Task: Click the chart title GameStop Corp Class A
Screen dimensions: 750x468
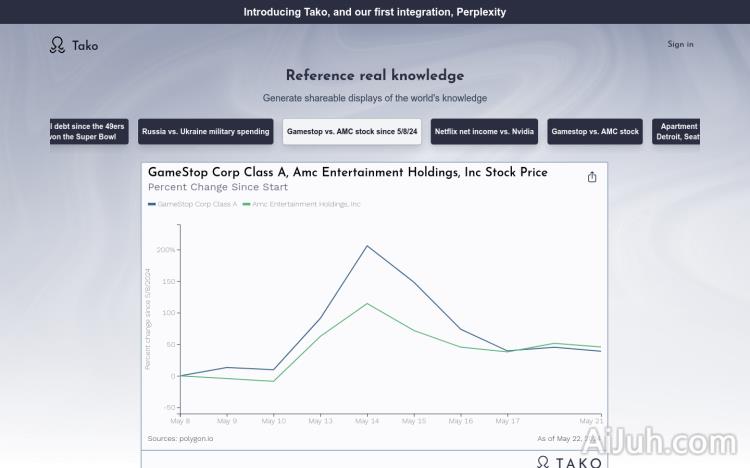Action: pyautogui.click(x=347, y=172)
